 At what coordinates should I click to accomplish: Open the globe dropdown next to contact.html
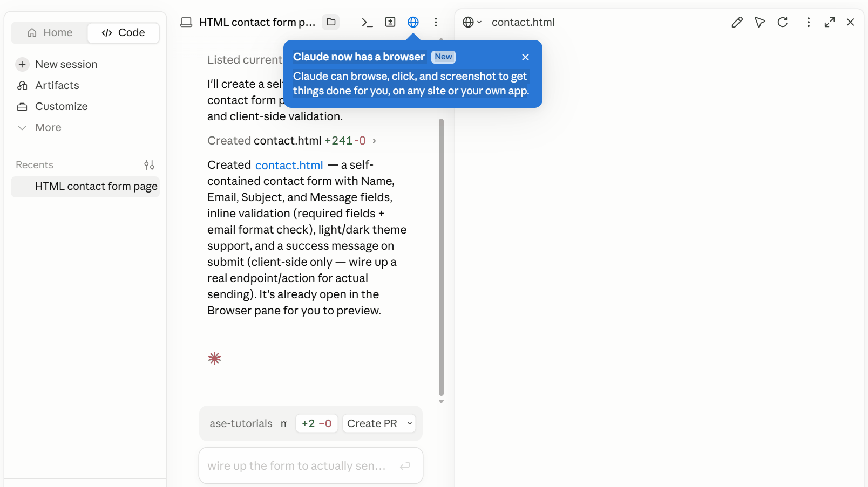(472, 22)
